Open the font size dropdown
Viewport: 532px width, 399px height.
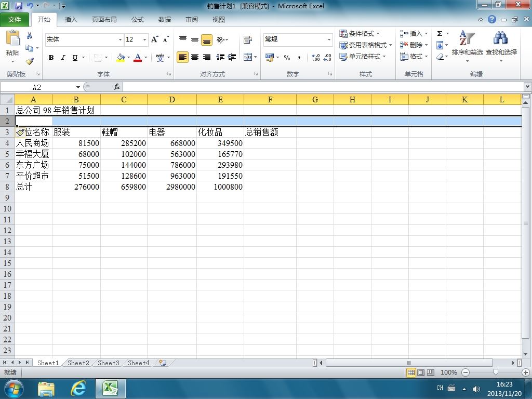click(145, 39)
